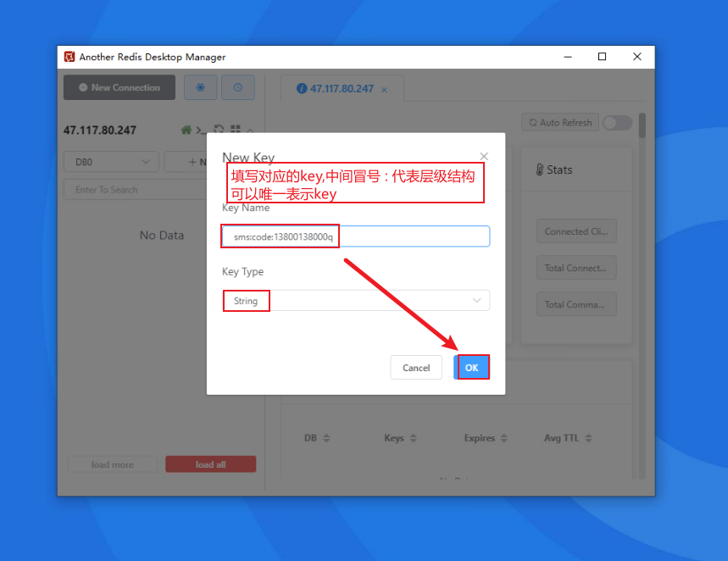Open settings via the gear icon
The image size is (728, 561).
coord(201,87)
